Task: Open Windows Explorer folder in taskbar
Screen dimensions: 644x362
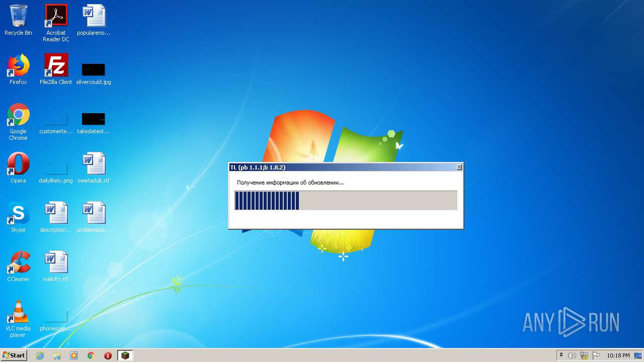Action: click(57, 355)
